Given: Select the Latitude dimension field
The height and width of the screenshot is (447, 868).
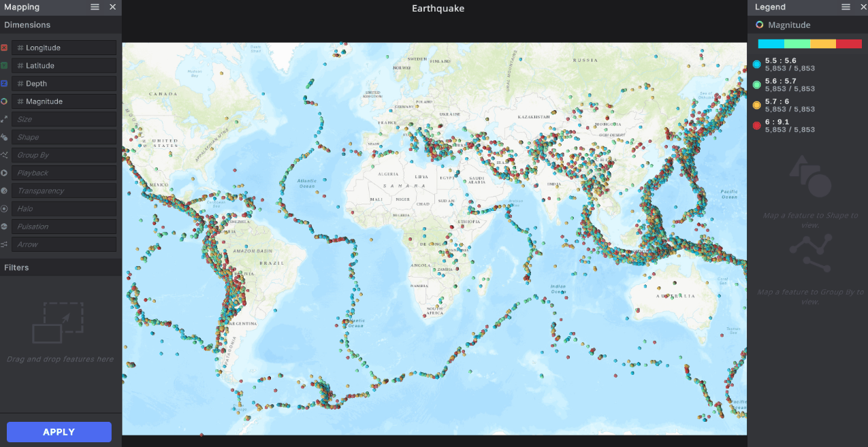Looking at the screenshot, I should tap(64, 65).
